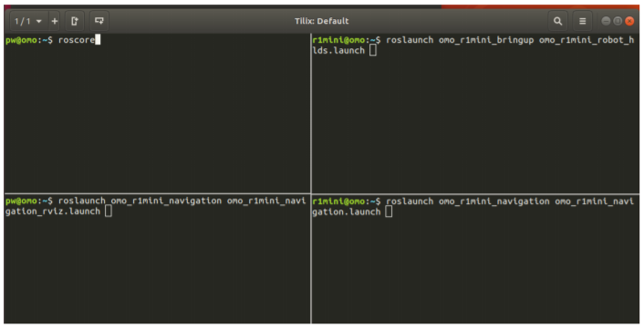The height and width of the screenshot is (328, 644).
Task: Click 'gation_rviz.launch' text in bottom-left terminal
Action: click(53, 211)
